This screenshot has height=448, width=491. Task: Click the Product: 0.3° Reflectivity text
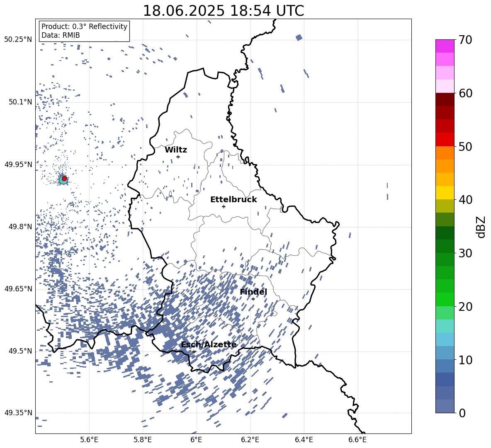click(84, 26)
